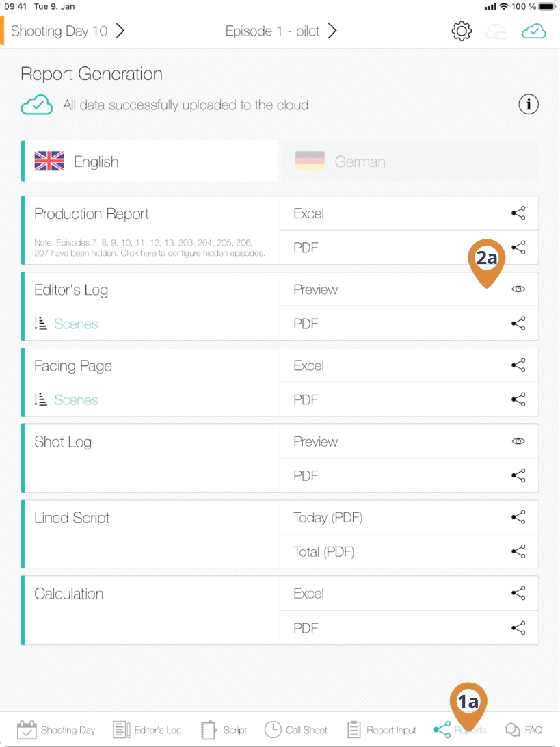Open settings via the gear icon
560x747 pixels.
point(461,31)
